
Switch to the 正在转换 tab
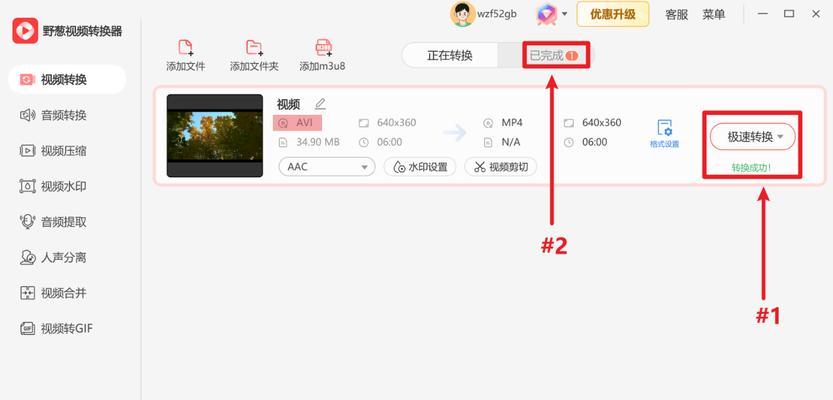(x=449, y=55)
